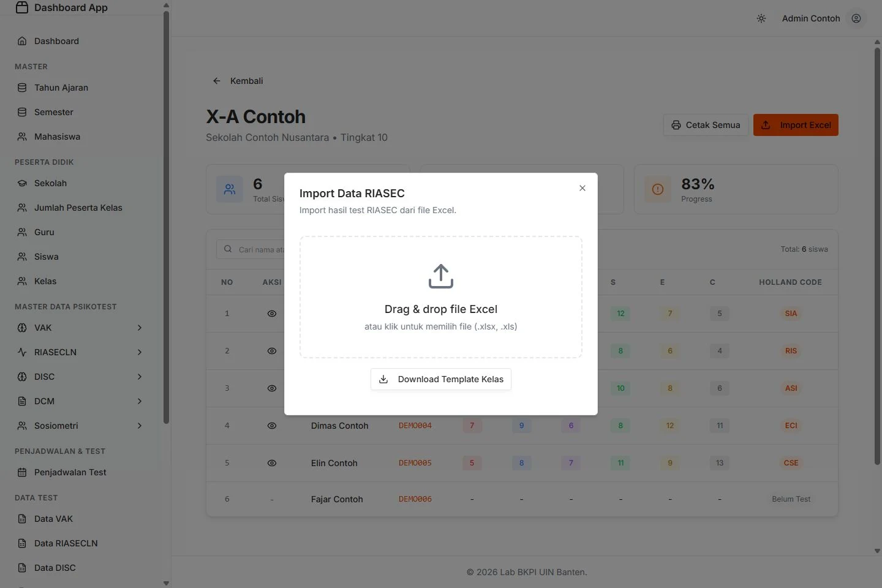Viewport: 882px width, 588px height.
Task: Click the Data VAK document icon
Action: pos(22,519)
